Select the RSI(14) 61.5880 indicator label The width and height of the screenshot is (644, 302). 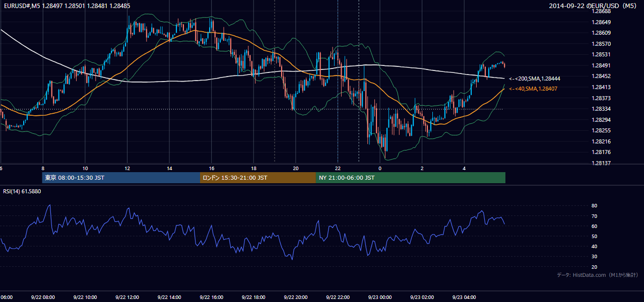[22, 191]
